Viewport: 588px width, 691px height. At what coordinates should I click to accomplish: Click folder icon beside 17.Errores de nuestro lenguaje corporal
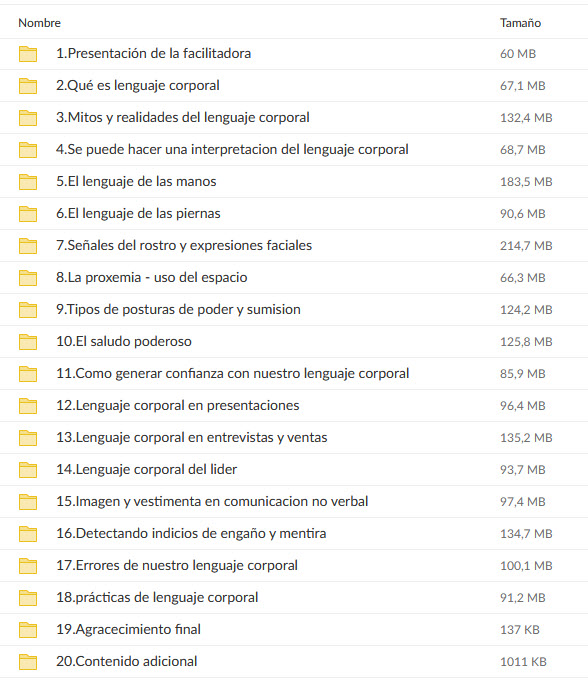28,566
